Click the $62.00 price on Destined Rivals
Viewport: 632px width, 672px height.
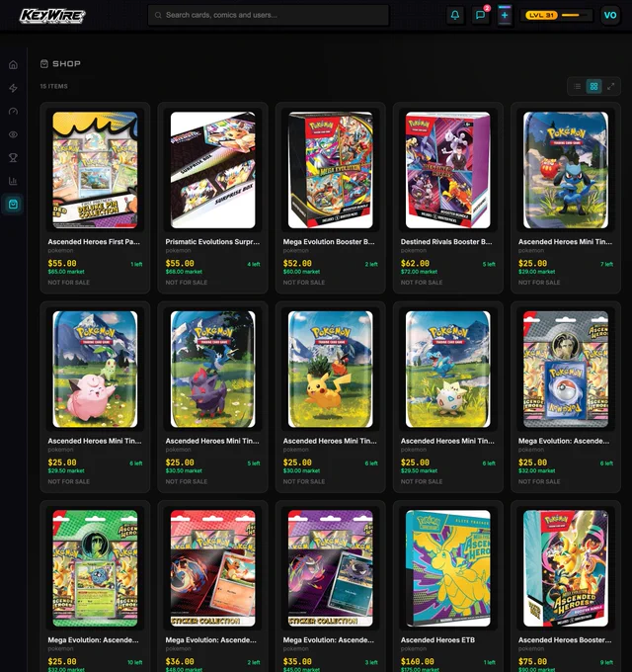[415, 263]
